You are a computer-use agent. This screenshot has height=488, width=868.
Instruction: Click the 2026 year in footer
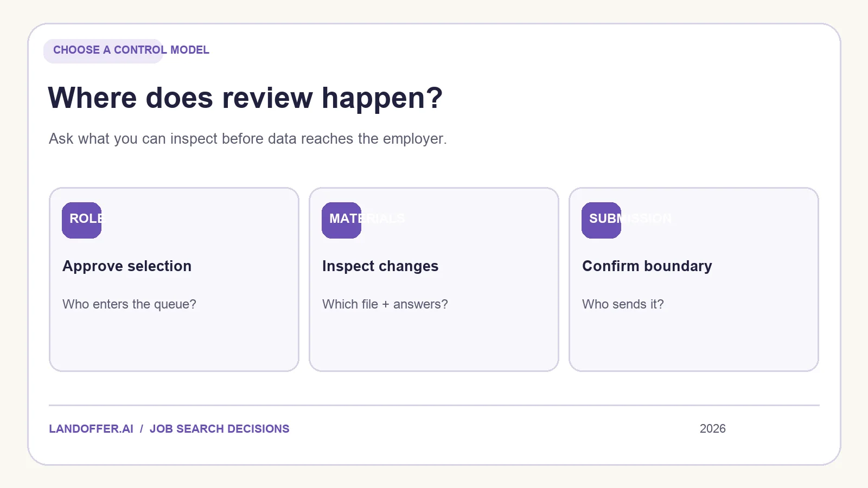(x=713, y=429)
